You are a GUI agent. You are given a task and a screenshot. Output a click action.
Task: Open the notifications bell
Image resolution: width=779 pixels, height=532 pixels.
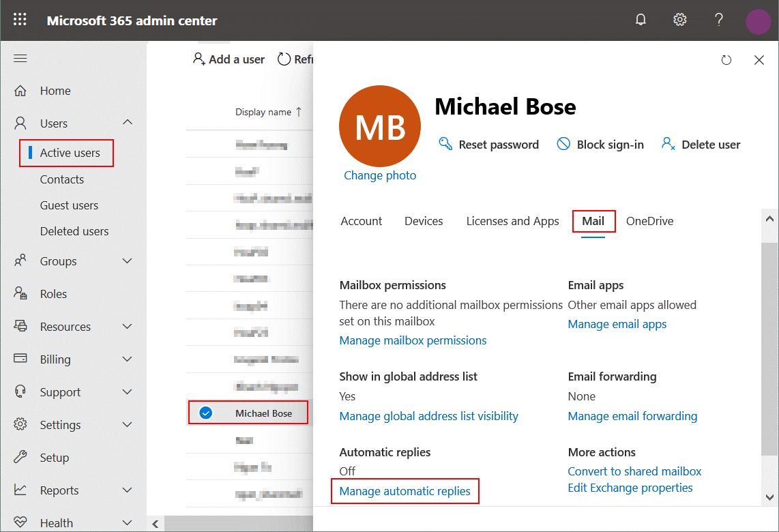point(641,20)
